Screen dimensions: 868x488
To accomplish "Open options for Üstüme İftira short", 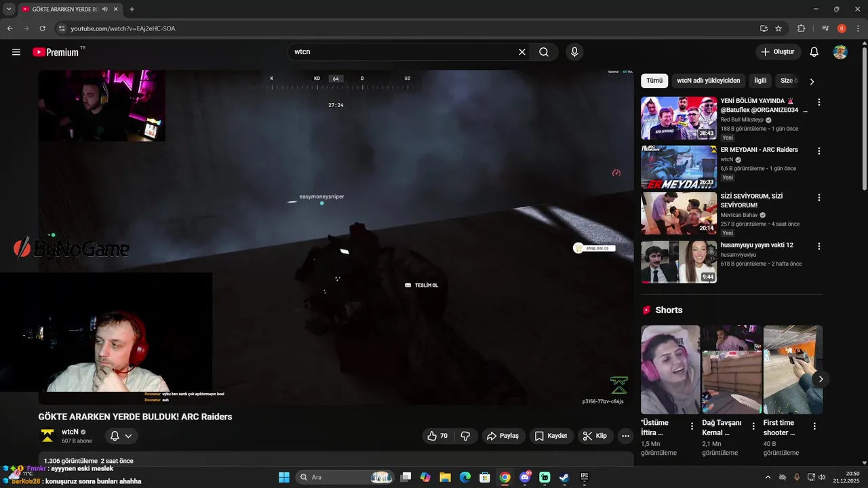I will 692,426.
